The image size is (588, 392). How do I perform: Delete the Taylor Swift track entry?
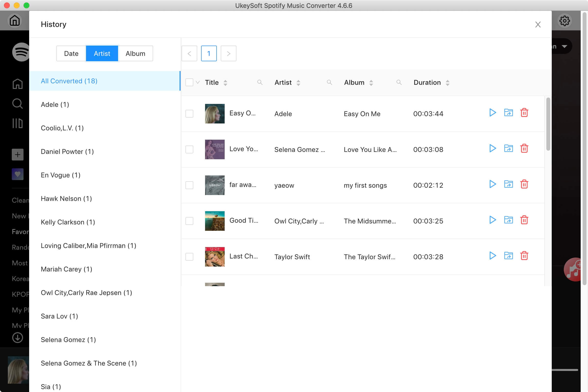point(524,256)
